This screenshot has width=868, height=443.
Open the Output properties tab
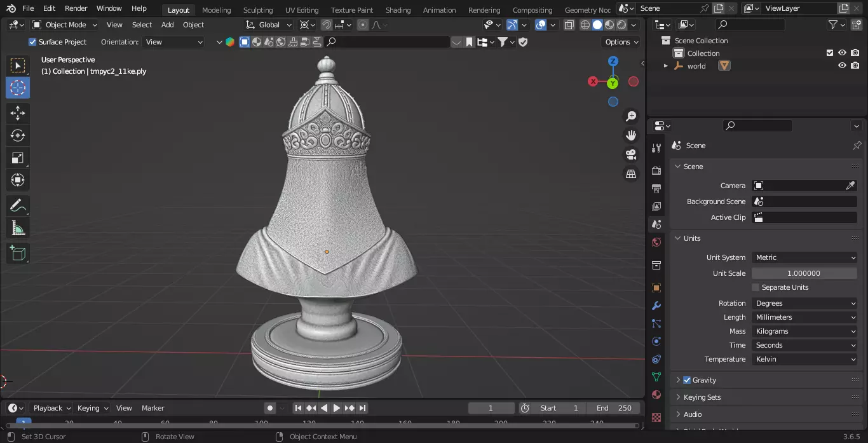tap(656, 189)
